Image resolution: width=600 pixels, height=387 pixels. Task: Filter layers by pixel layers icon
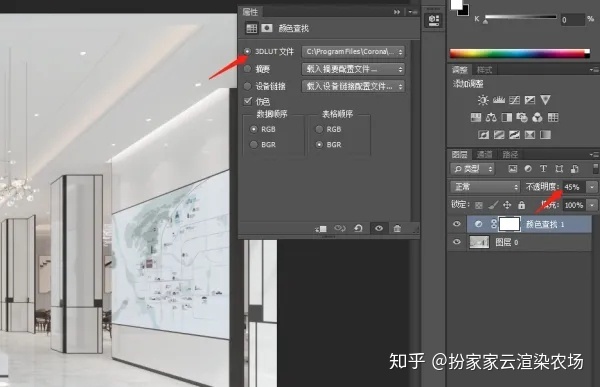point(513,169)
